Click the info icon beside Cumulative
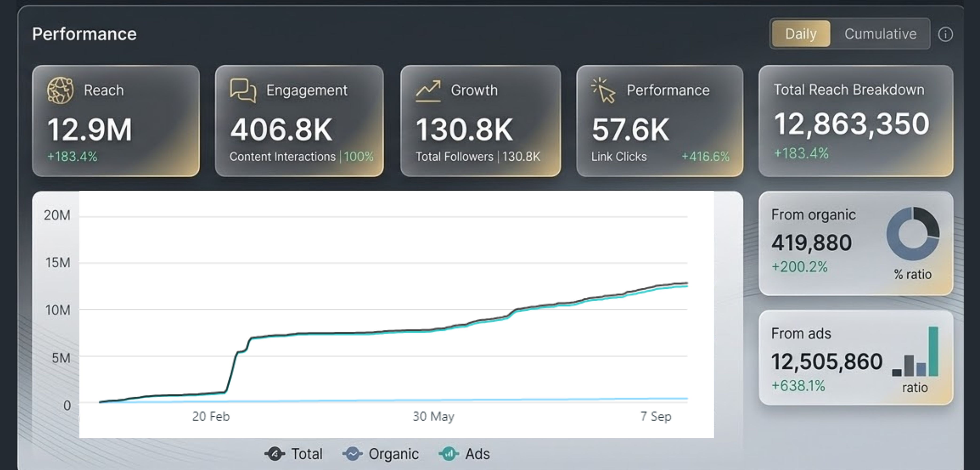This screenshot has width=980, height=470. point(945,34)
